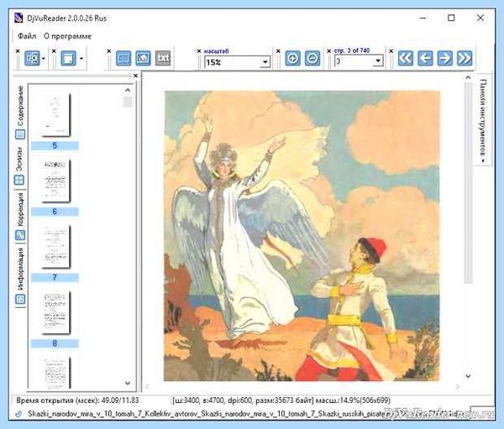This screenshot has height=429, width=504.
Task: Click the image view icon between layout and txt icons
Action: pyautogui.click(x=143, y=58)
